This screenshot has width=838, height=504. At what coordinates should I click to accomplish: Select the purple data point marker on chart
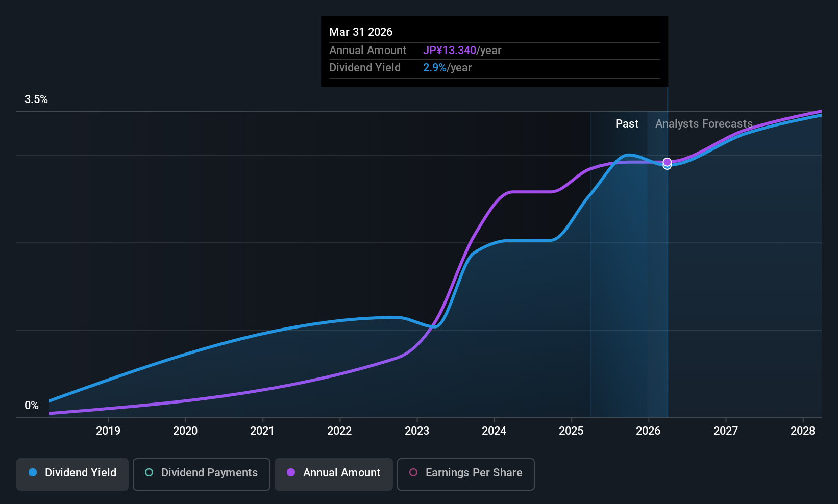[x=667, y=162]
